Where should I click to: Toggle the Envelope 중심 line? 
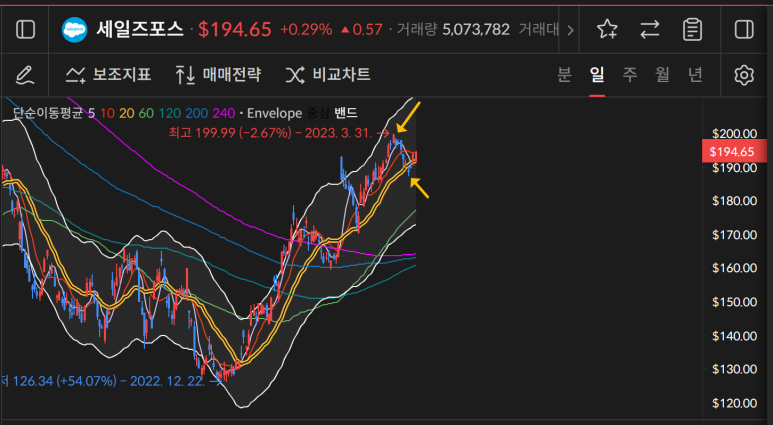point(317,113)
